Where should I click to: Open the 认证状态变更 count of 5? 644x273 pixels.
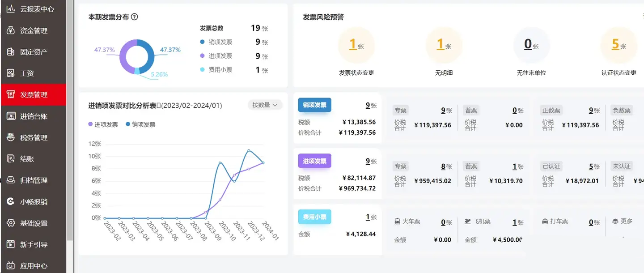[615, 44]
